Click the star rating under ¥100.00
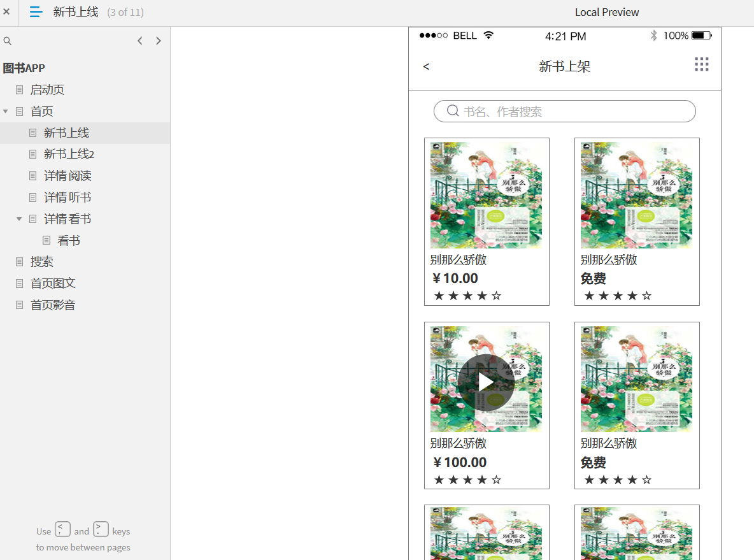This screenshot has height=560, width=754. click(467, 480)
